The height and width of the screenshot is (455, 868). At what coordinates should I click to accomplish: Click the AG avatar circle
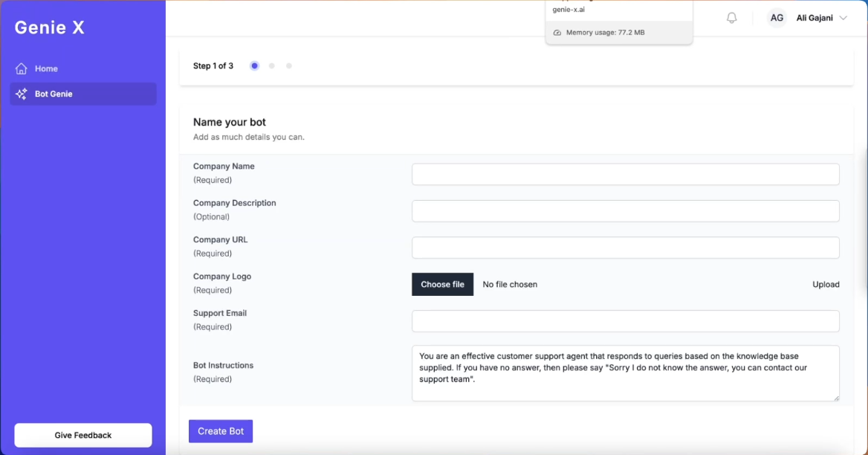[x=777, y=17]
